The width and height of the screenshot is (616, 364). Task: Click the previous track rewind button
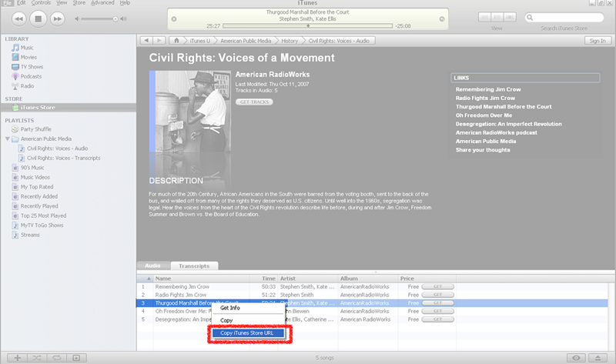[18, 18]
